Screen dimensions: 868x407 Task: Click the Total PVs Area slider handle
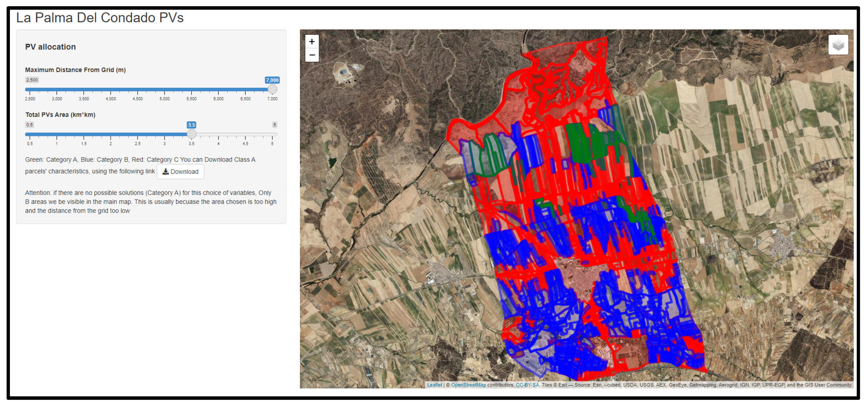191,134
